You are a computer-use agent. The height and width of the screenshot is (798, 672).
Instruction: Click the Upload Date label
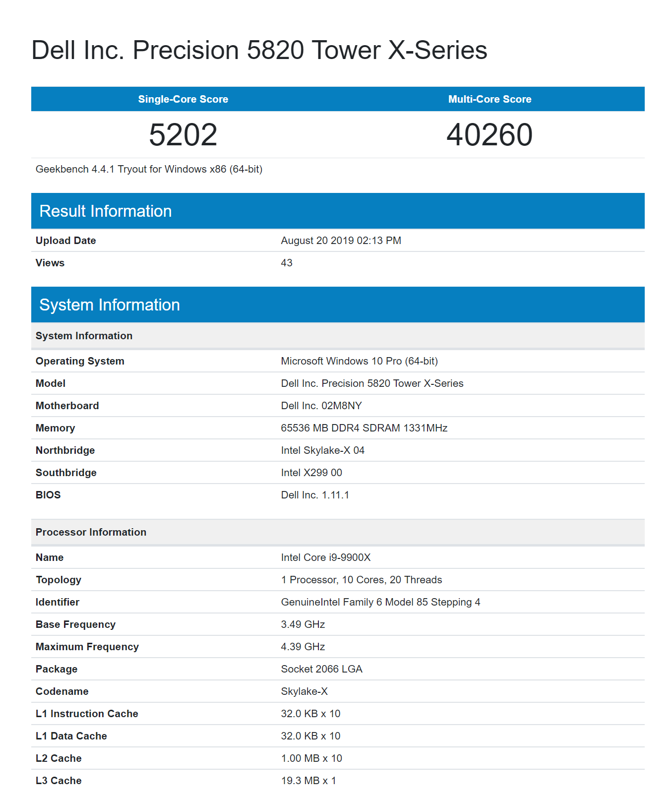(x=65, y=241)
